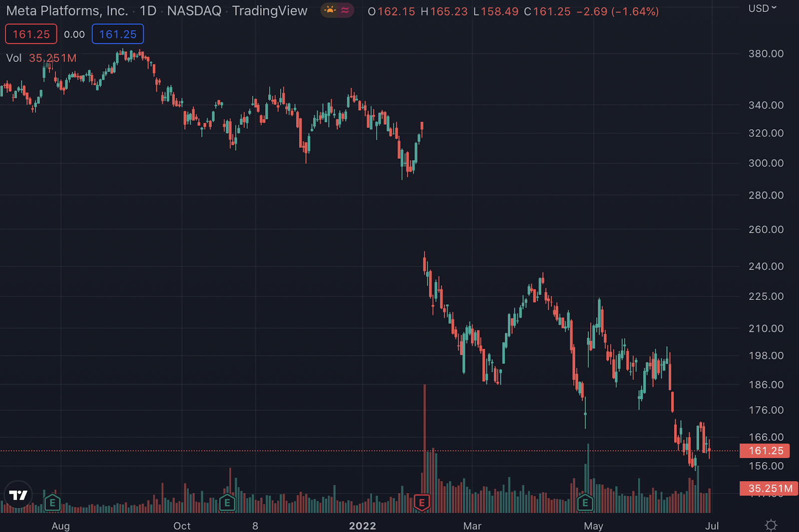The width and height of the screenshot is (799, 532).
Task: Click the 380.00 price axis label
Action: (x=766, y=53)
